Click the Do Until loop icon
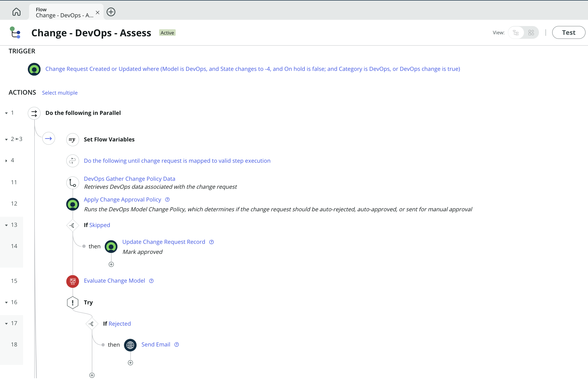The width and height of the screenshot is (588, 389). [x=73, y=161]
